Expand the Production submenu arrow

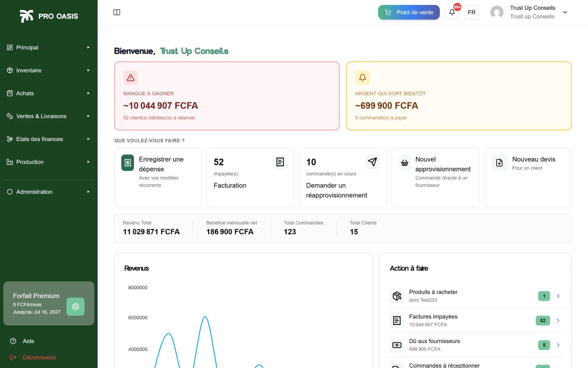[x=88, y=162]
